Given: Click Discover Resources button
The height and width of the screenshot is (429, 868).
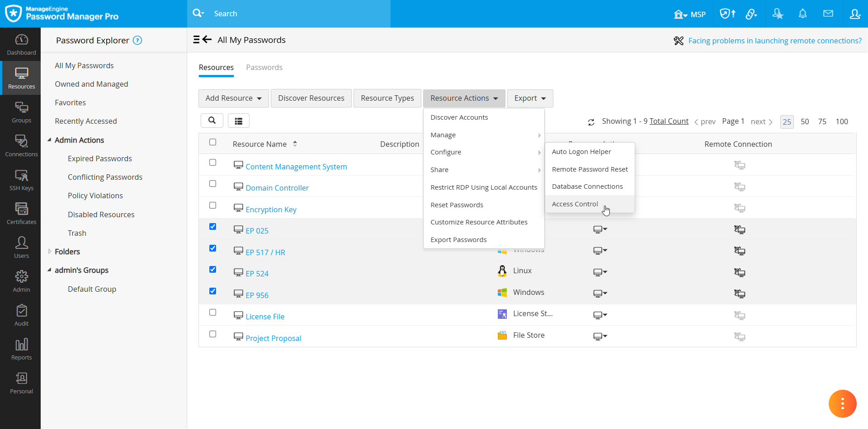Looking at the screenshot, I should 311,98.
